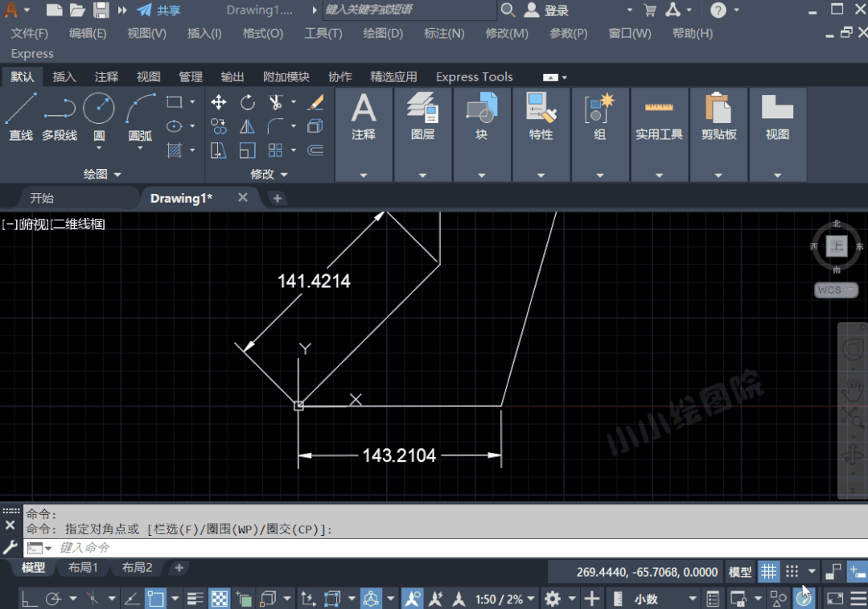Customize command line with wrench icon
The image size is (868, 609).
(x=10, y=548)
